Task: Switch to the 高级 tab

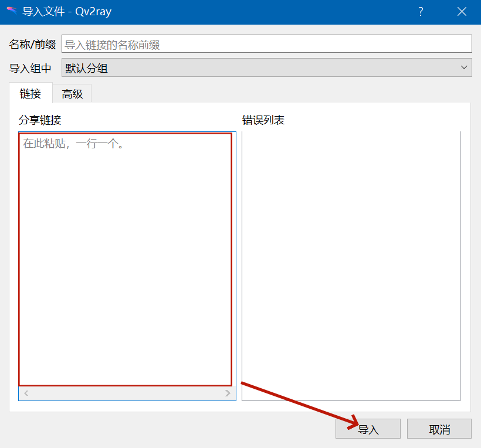Action: click(x=72, y=94)
